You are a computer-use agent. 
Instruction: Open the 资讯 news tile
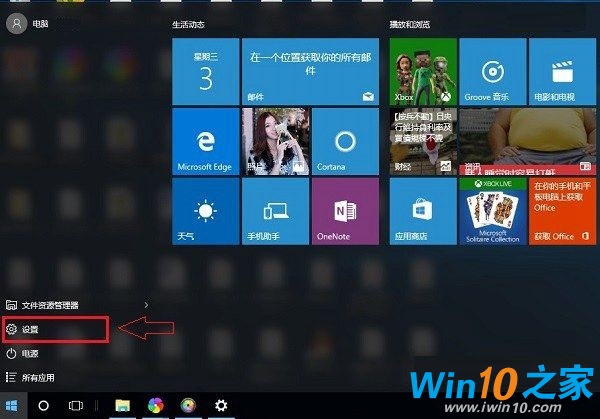click(527, 142)
